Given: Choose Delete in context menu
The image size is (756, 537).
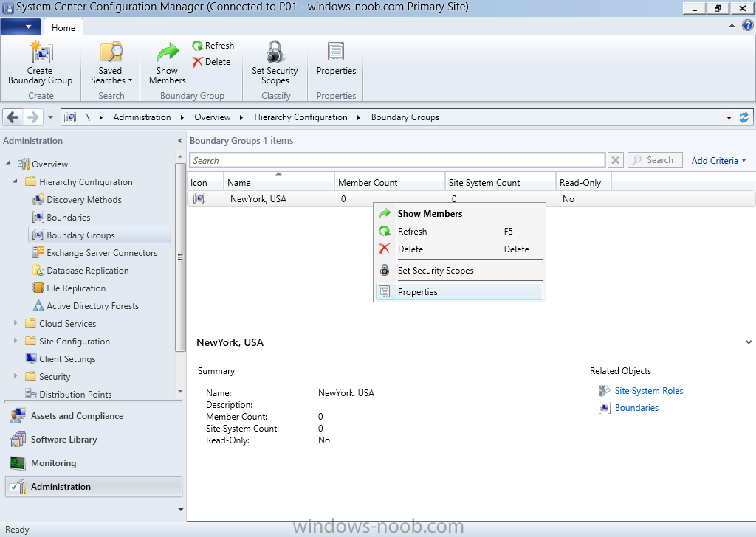Looking at the screenshot, I should (x=459, y=249).
